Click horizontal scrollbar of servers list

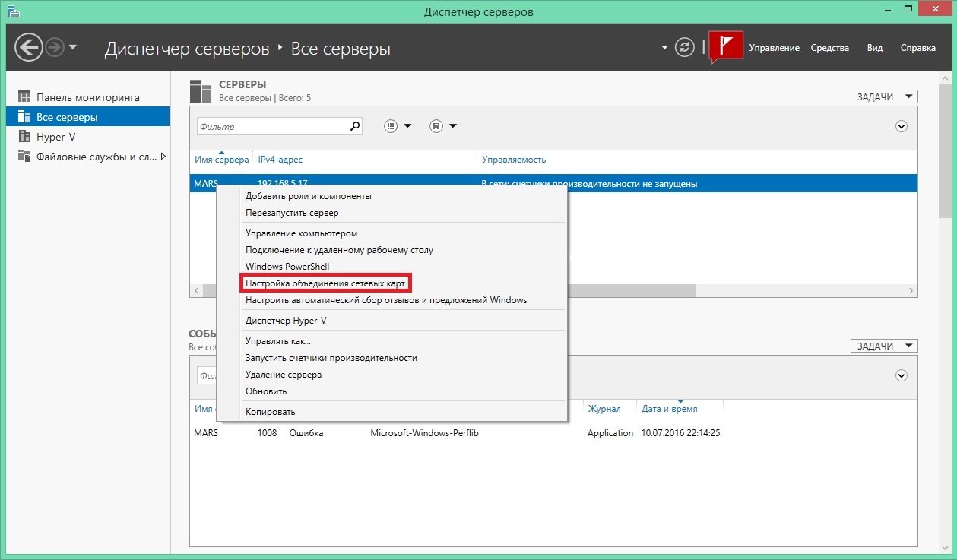coord(631,291)
